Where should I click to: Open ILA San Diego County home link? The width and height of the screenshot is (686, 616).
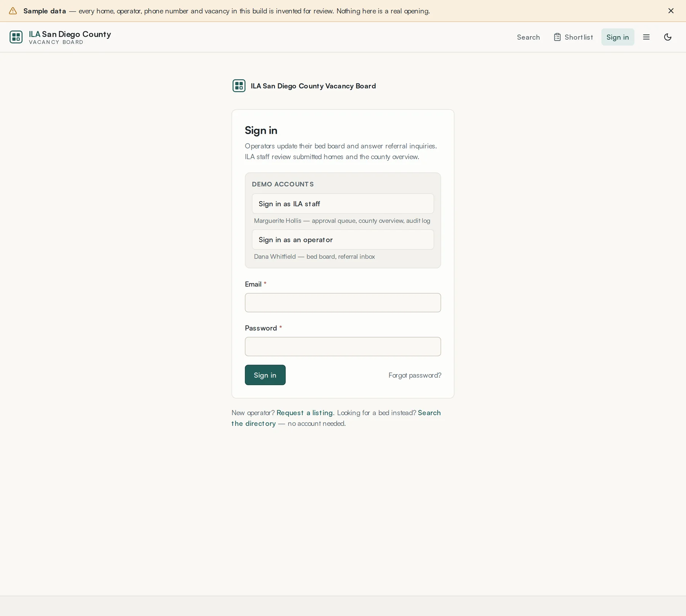click(x=60, y=37)
